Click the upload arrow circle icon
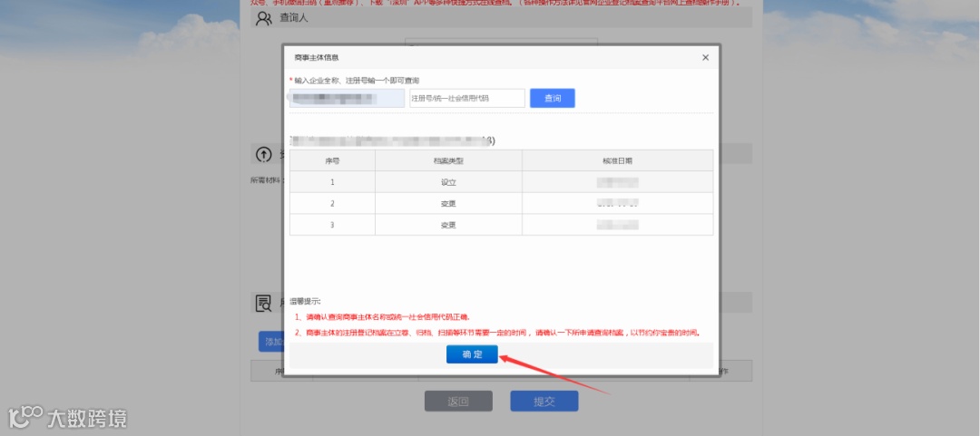 tap(264, 154)
